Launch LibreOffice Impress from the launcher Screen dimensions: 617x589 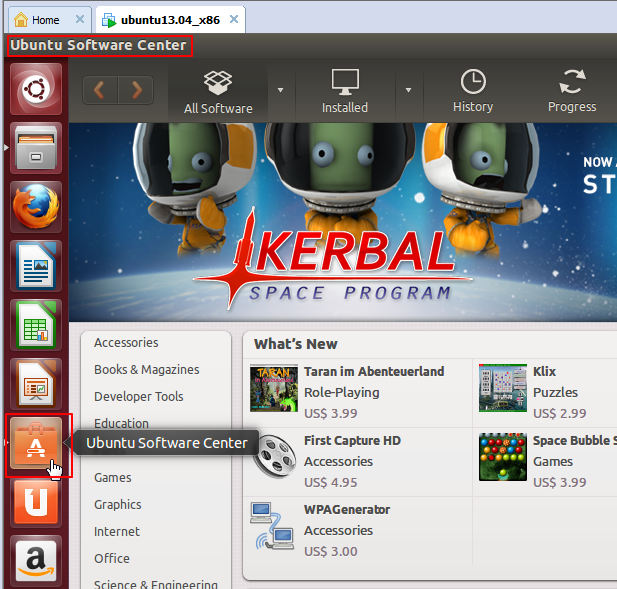tap(36, 384)
